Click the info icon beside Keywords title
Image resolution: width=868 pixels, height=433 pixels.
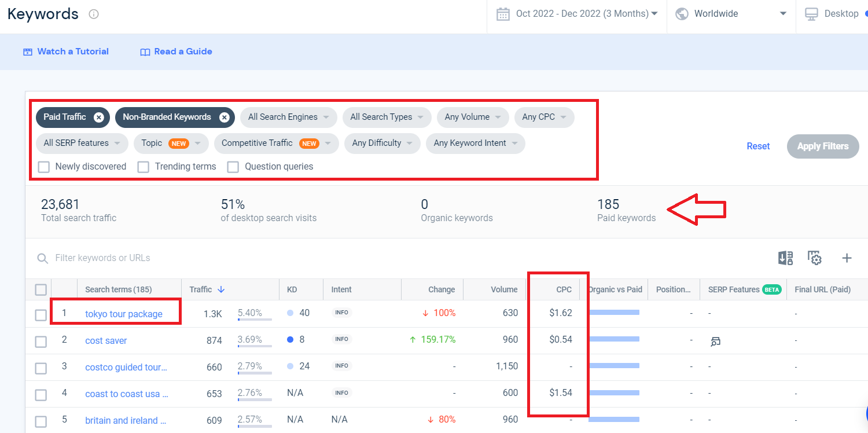click(x=94, y=14)
